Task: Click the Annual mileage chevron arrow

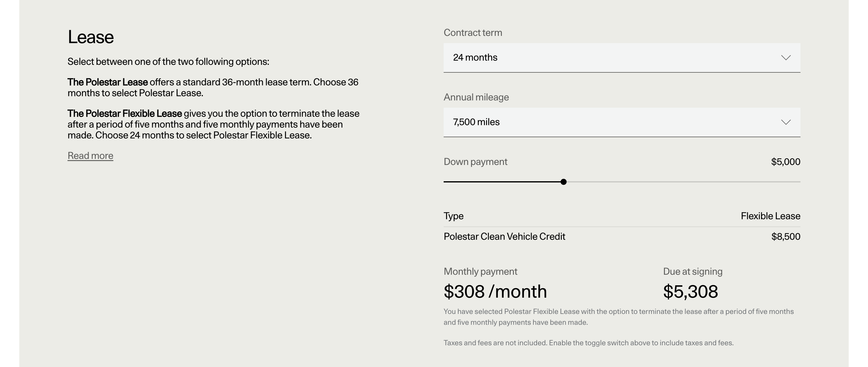Action: coord(785,122)
